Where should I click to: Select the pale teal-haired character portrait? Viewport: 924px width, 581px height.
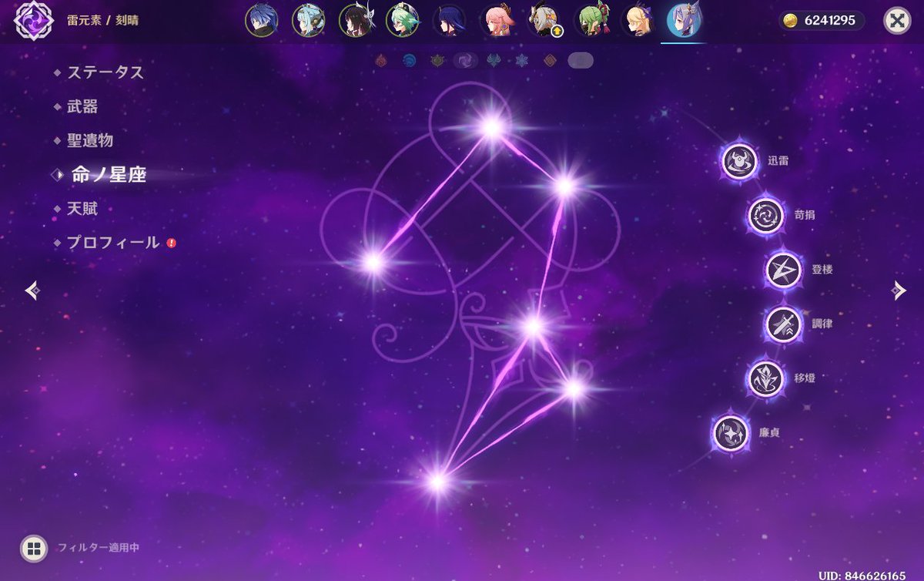(x=308, y=20)
